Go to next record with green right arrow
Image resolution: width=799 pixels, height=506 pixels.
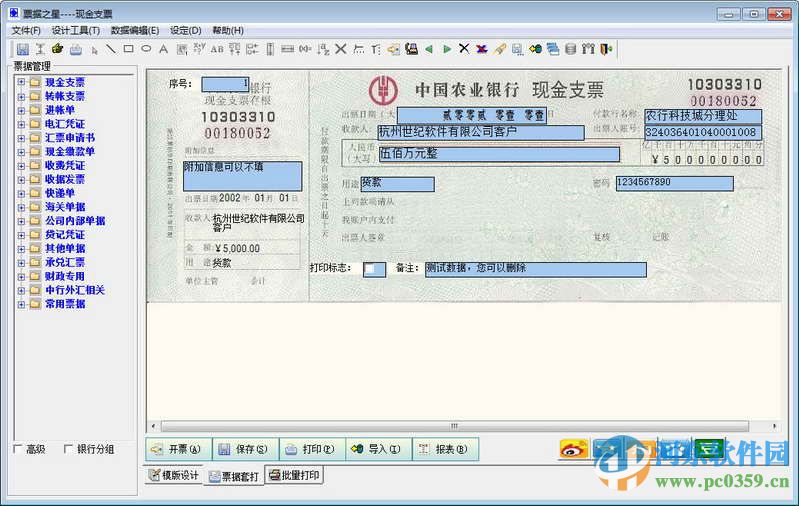pyautogui.click(x=447, y=49)
